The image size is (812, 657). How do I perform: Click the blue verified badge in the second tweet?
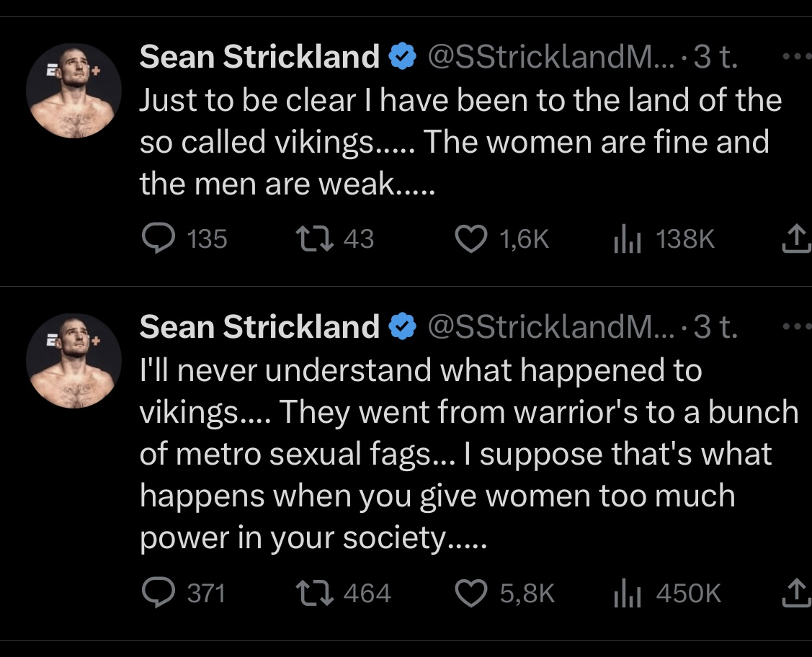tap(402, 328)
